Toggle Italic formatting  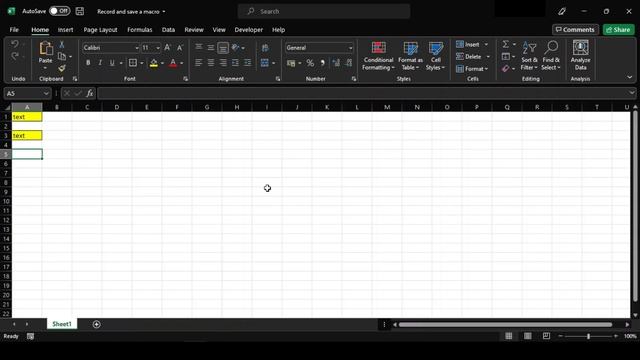(x=100, y=63)
